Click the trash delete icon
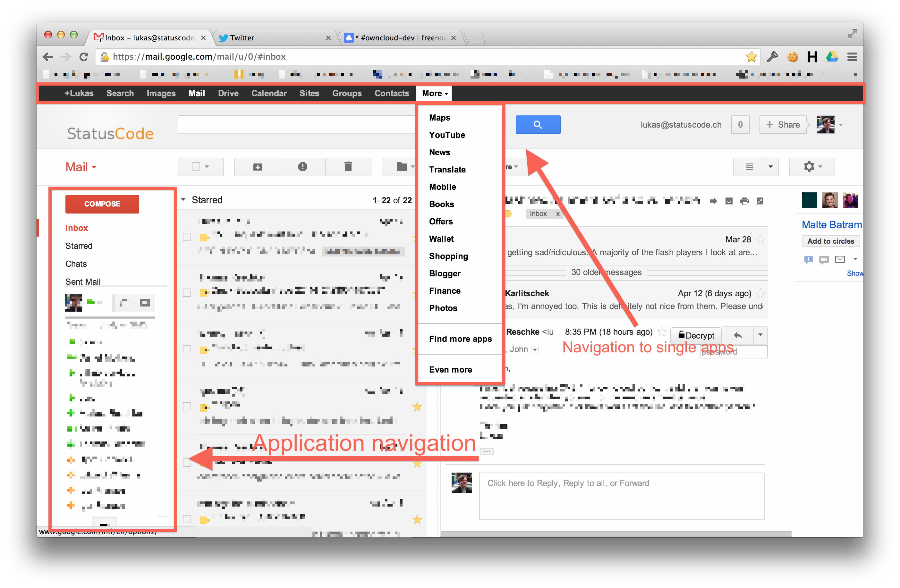Screen dimensions: 900x588 [x=348, y=167]
